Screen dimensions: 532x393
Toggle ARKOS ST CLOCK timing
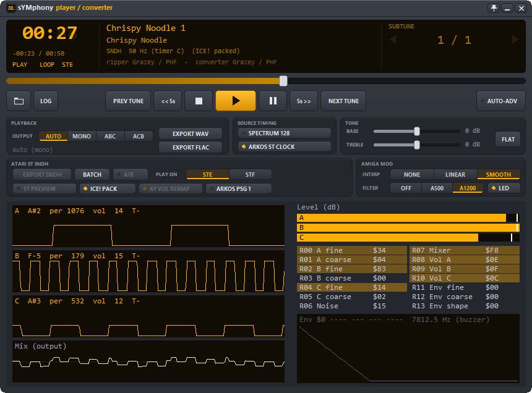pyautogui.click(x=285, y=146)
